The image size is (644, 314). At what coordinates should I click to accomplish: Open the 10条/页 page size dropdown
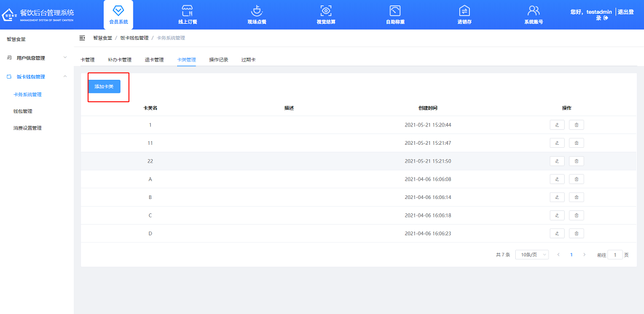click(x=531, y=254)
